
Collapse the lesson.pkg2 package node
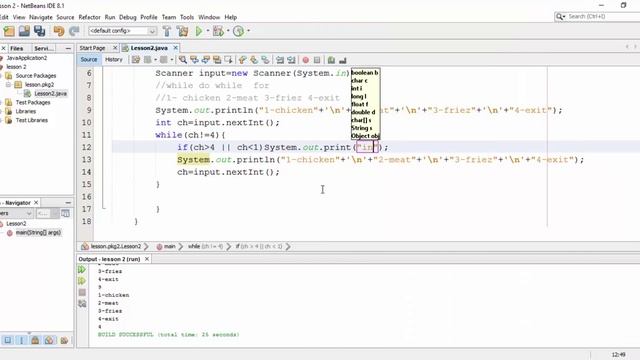9,84
